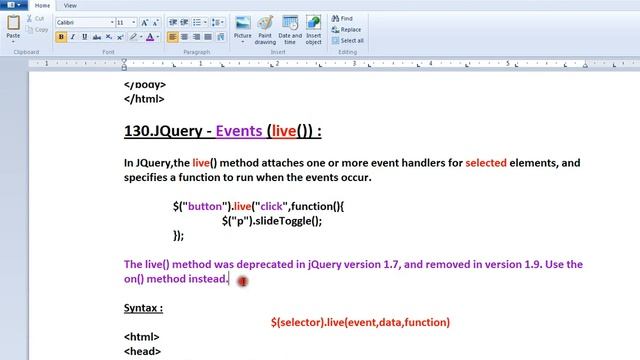Click the purple deprecated-in-1.7 sentence
Screen dimensions: 640x360
(353, 271)
